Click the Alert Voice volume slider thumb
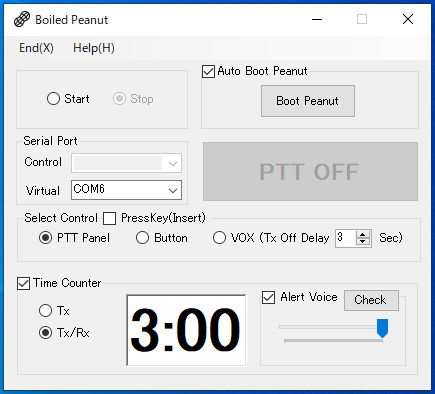This screenshot has width=435, height=394. coord(382,328)
